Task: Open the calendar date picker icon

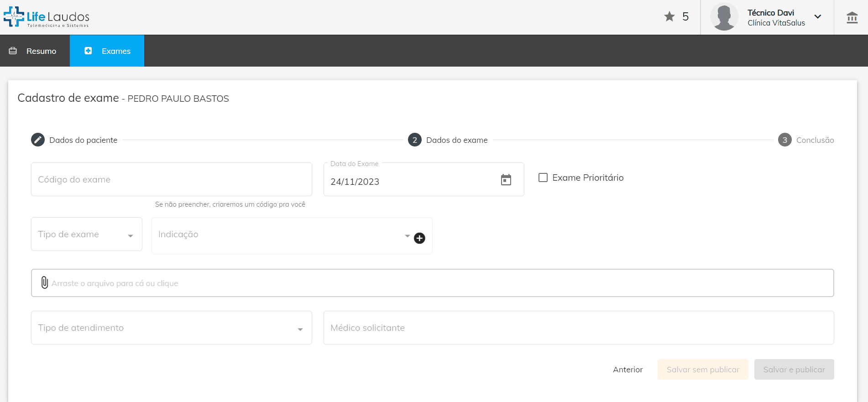Action: pyautogui.click(x=506, y=180)
